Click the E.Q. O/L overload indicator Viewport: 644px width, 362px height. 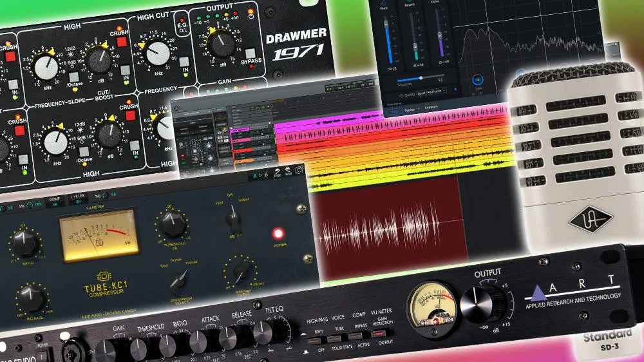[x=182, y=25]
